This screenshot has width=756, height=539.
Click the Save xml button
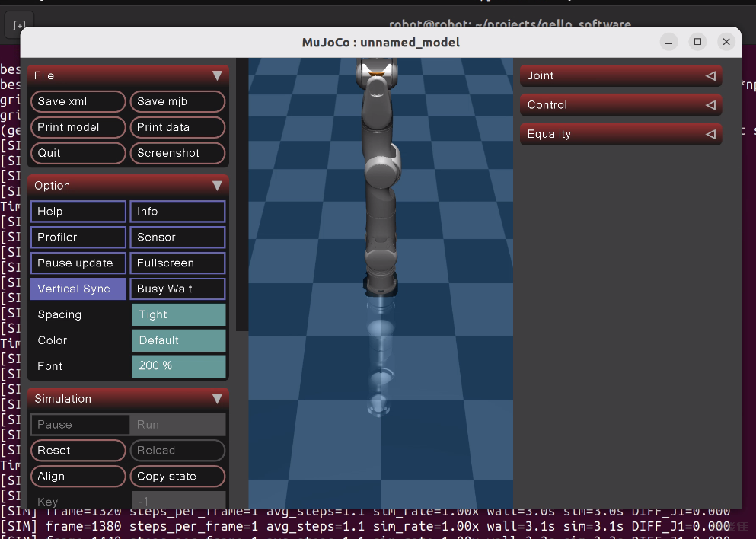[78, 101]
